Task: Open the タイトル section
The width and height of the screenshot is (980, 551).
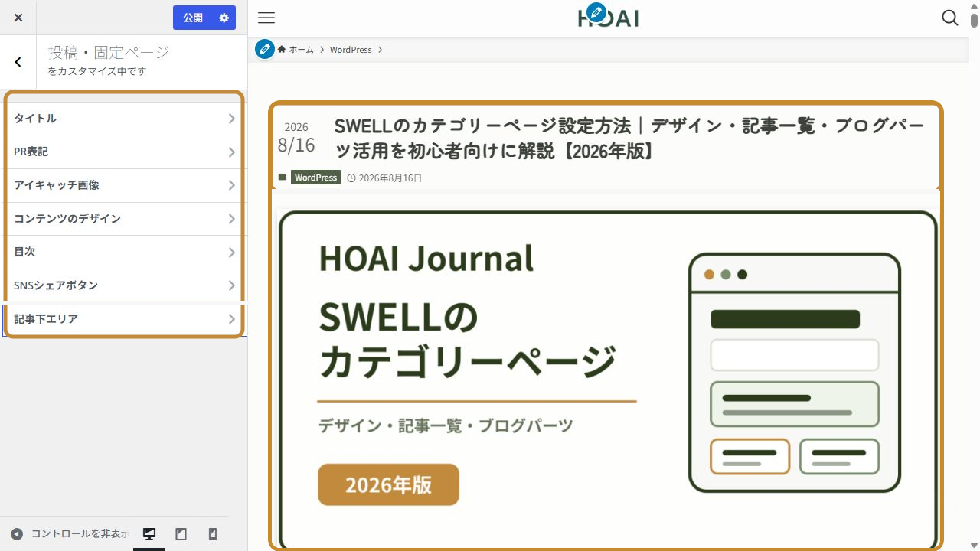Action: 123,119
